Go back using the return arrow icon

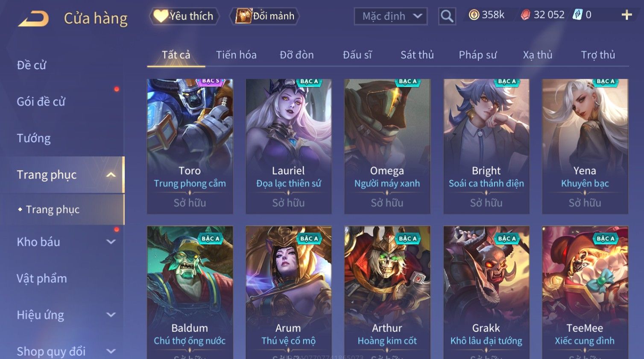(x=33, y=19)
